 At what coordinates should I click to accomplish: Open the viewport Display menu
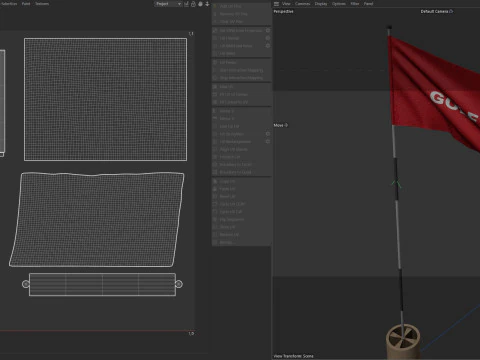coord(321,4)
